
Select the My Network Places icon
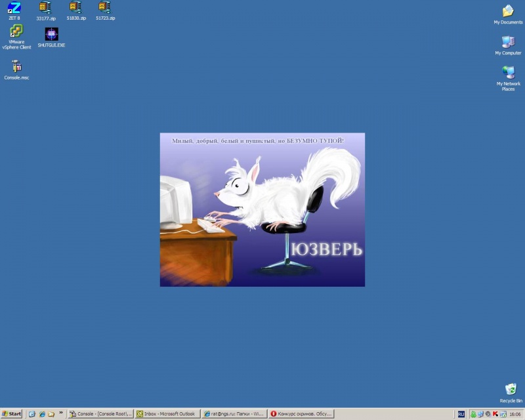pyautogui.click(x=508, y=73)
